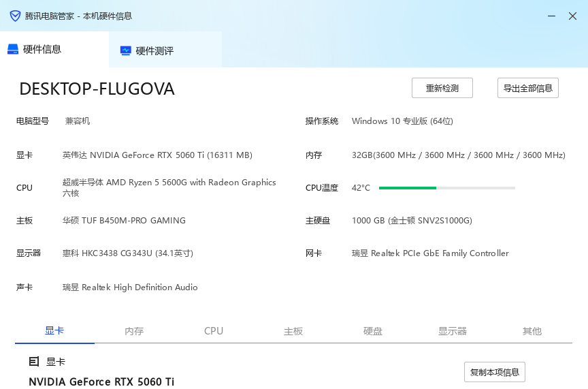Open the CPU detail tab

coord(214,331)
